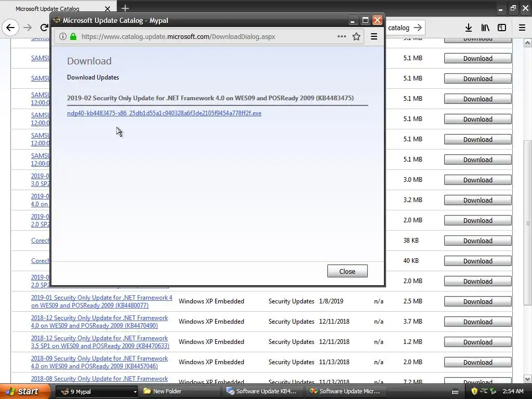
Task: Open the KB4470490 security update link
Action: [99, 322]
